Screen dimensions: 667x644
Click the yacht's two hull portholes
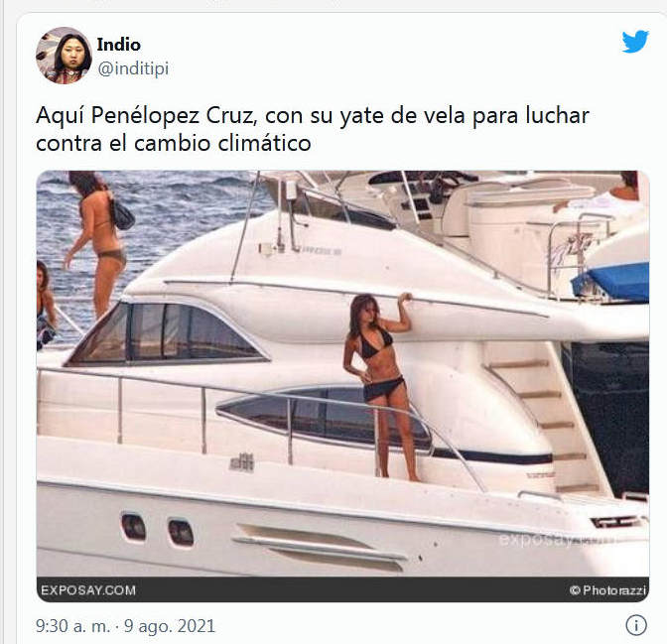pos(158,531)
